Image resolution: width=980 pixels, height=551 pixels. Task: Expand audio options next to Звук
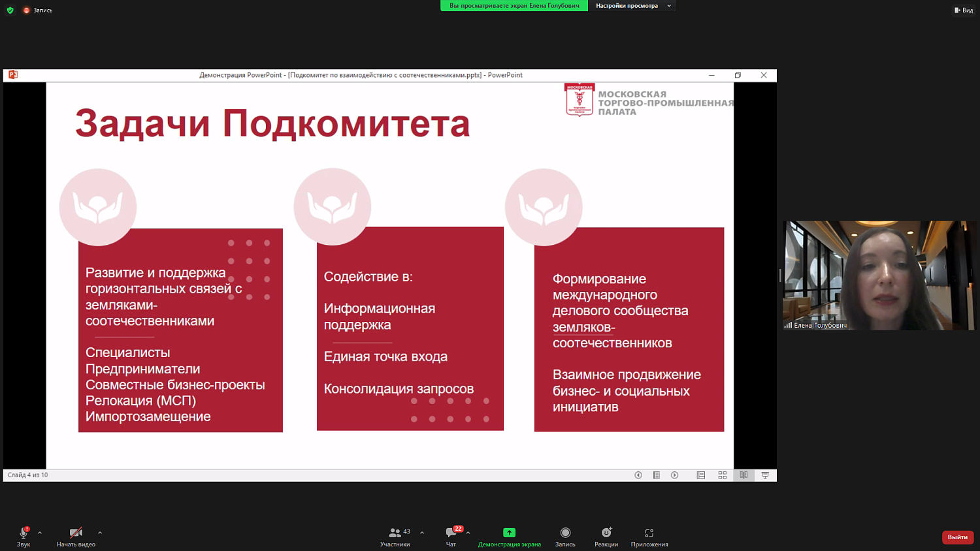point(39,531)
